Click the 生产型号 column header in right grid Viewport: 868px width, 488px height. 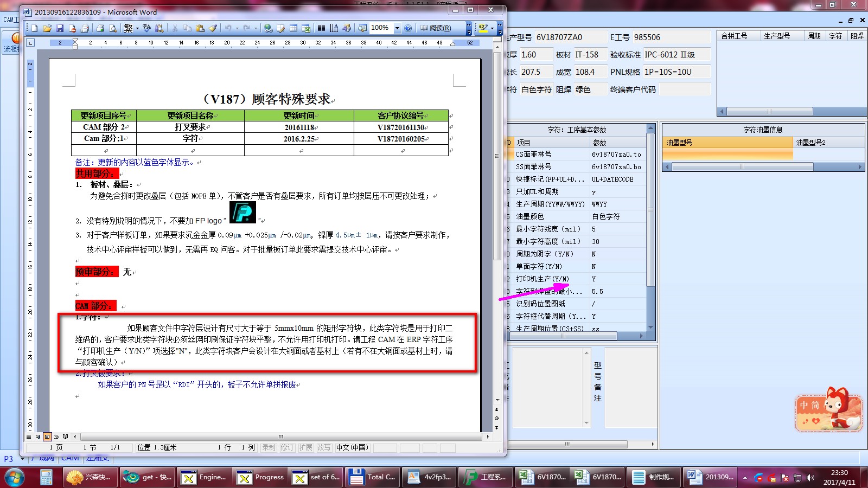pos(782,36)
